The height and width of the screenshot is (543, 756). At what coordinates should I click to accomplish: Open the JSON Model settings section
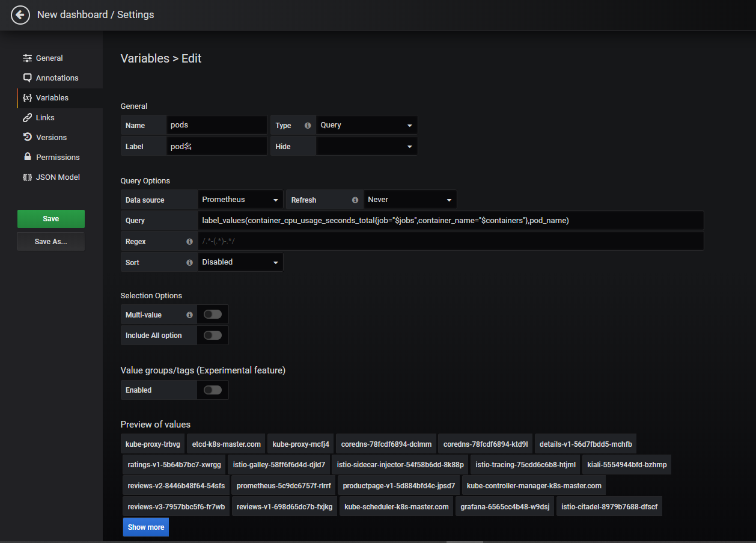click(x=58, y=177)
